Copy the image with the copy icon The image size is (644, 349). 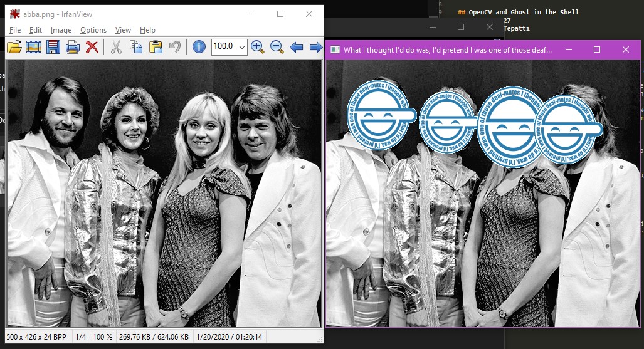[x=136, y=47]
